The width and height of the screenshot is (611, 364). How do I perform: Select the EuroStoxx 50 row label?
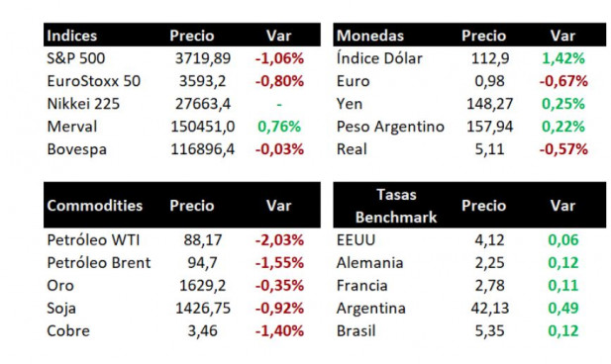click(x=93, y=81)
